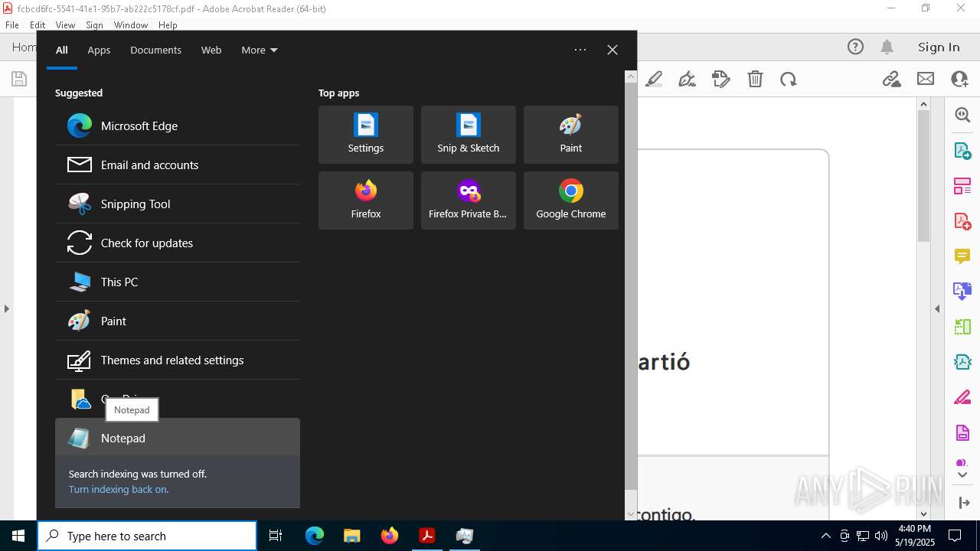The width and height of the screenshot is (980, 551).
Task: Open Acrobat File menu
Action: click(x=12, y=25)
